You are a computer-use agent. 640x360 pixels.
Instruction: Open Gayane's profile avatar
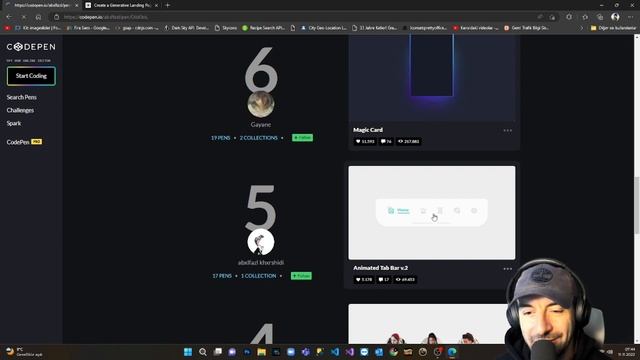tap(261, 104)
